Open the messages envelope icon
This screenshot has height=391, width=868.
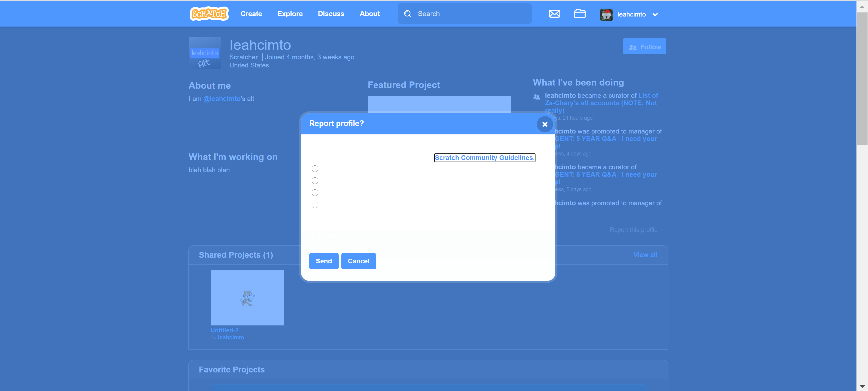(554, 14)
